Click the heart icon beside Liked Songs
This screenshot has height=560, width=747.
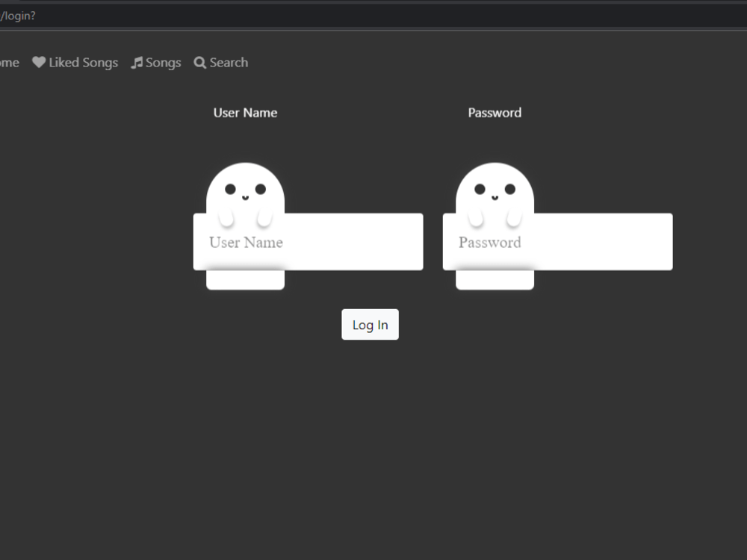click(x=39, y=62)
